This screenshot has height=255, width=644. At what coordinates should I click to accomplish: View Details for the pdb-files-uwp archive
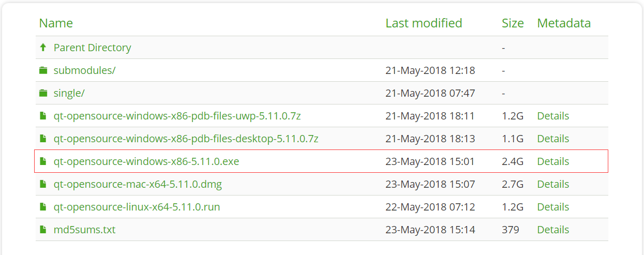[x=553, y=116]
